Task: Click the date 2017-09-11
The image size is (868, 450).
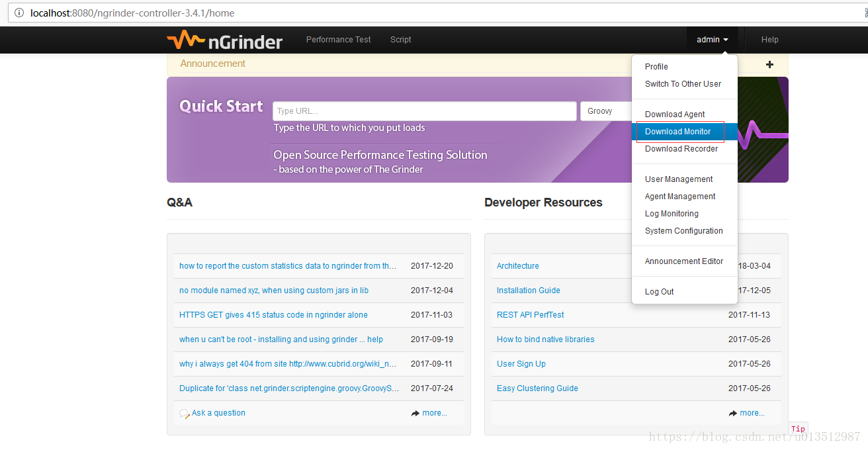Action: coord(432,364)
